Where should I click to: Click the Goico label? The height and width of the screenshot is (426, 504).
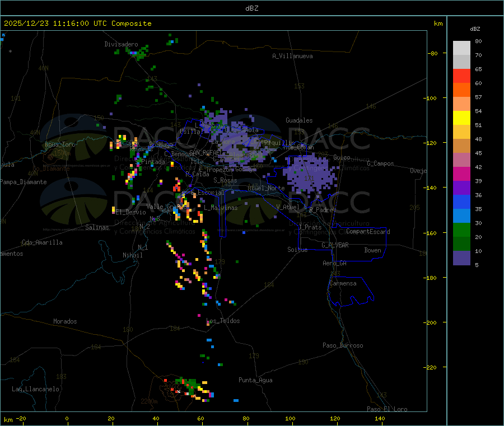pyautogui.click(x=342, y=157)
